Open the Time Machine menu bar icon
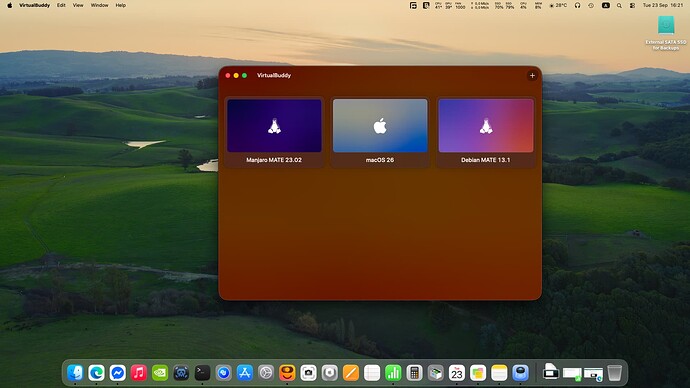 click(x=591, y=5)
